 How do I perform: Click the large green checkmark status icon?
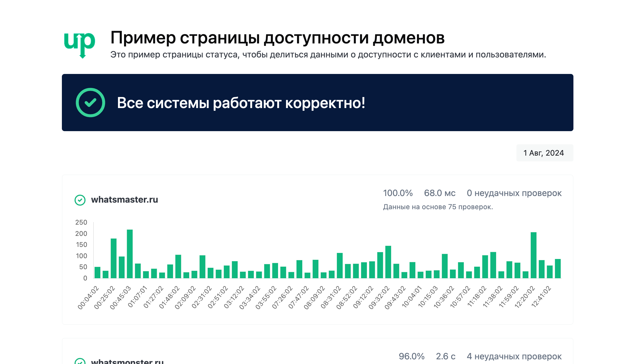[90, 103]
